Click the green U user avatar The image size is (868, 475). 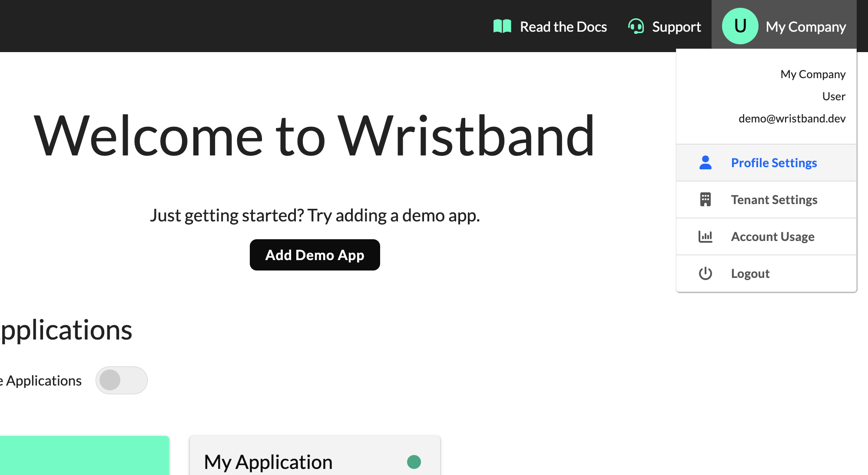[740, 26]
